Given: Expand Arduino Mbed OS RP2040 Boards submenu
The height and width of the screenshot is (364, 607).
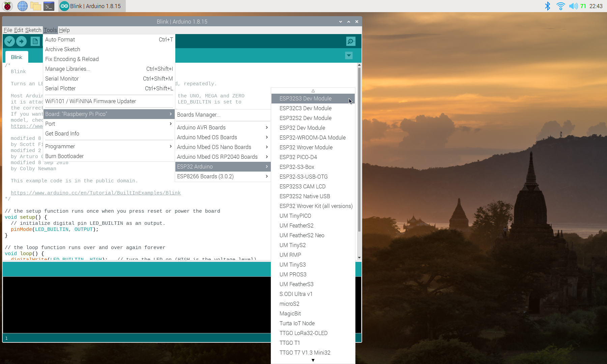Looking at the screenshot, I should [223, 157].
